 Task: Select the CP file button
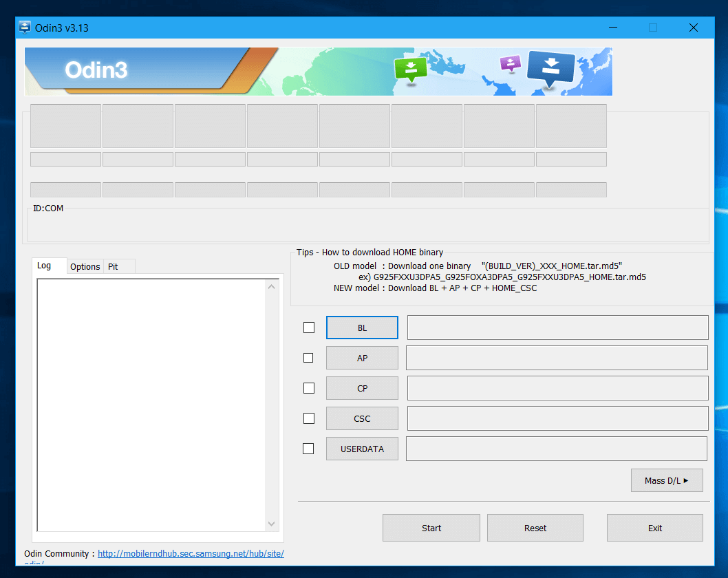click(x=362, y=388)
